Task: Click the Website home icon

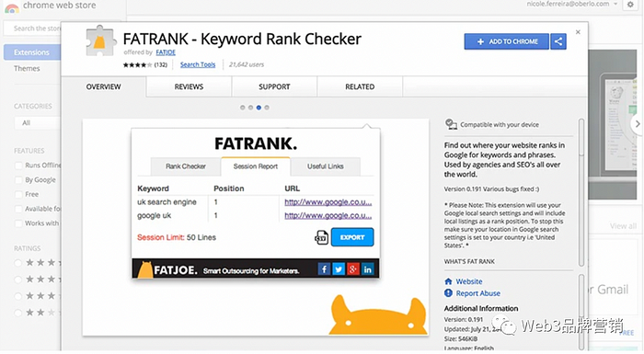Action: point(449,281)
